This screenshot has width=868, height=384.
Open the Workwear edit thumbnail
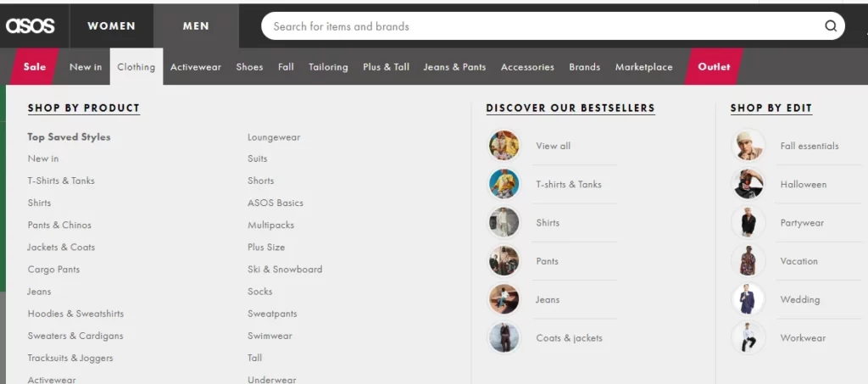[x=748, y=337]
